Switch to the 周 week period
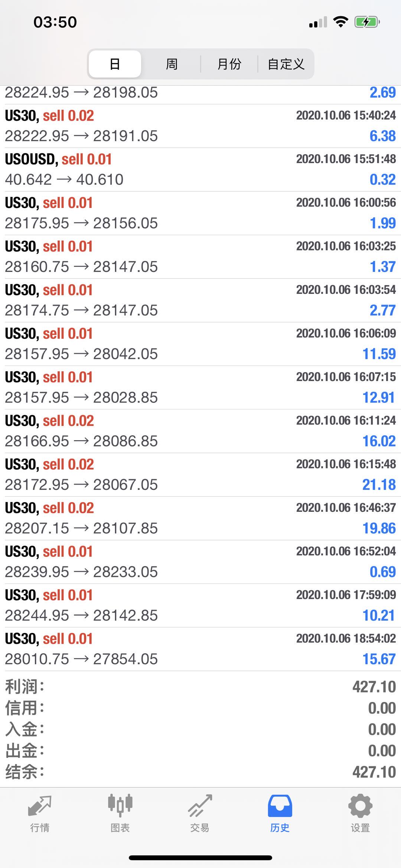This screenshot has height=868, width=401. coord(172,64)
